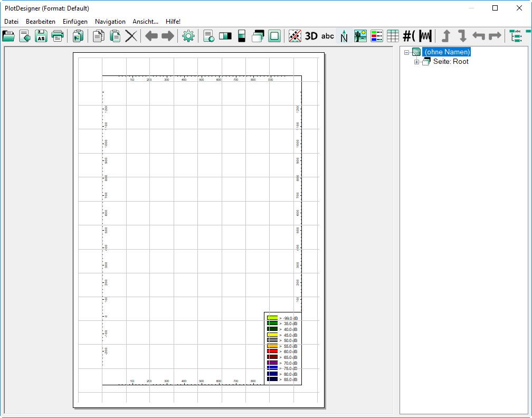Paste from clipboard using the paste icon

click(115, 36)
